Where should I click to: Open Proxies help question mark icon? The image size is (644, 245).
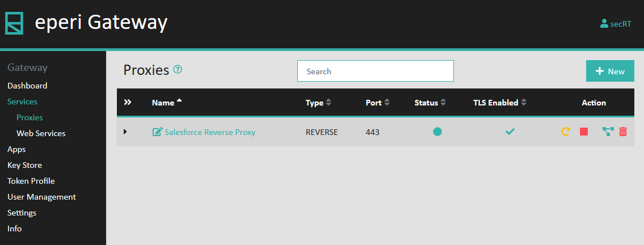tap(178, 69)
